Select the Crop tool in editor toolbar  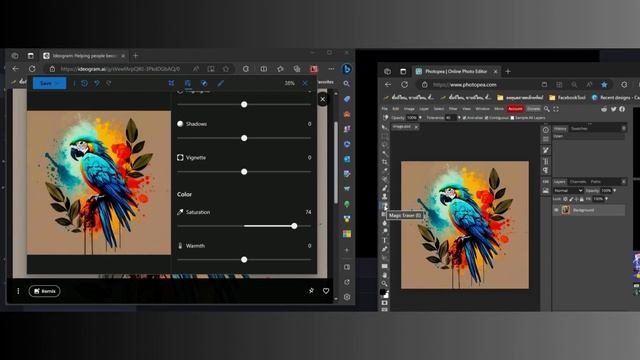pyautogui.click(x=171, y=83)
